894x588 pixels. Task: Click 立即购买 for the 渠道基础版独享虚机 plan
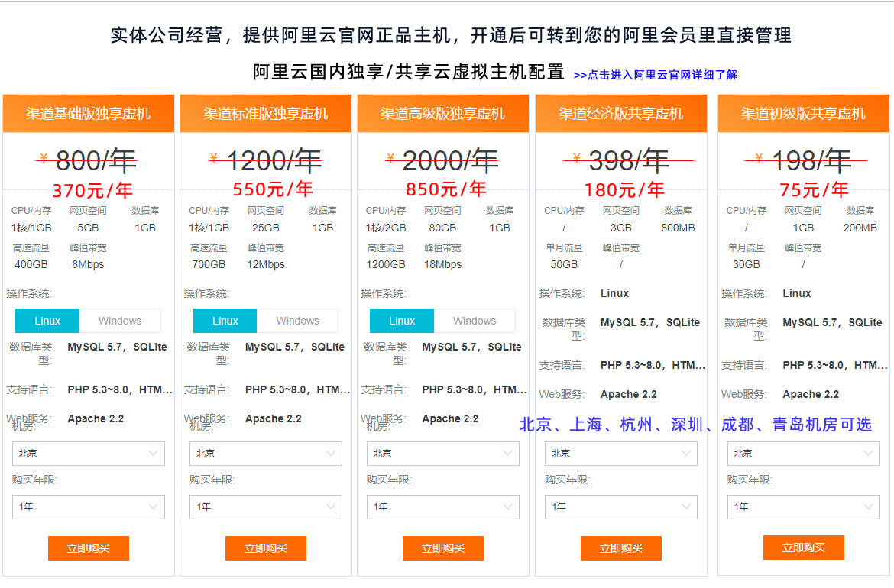(89, 548)
